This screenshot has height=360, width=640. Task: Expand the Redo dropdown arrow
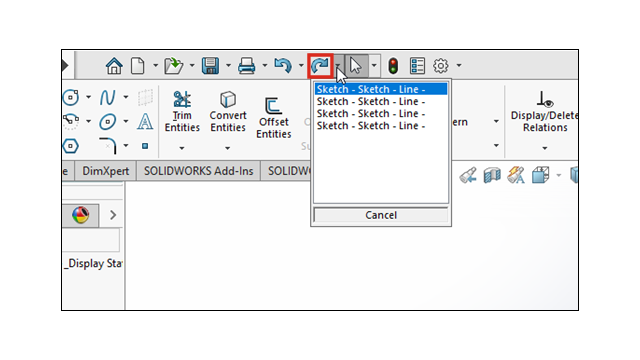pyautogui.click(x=338, y=66)
